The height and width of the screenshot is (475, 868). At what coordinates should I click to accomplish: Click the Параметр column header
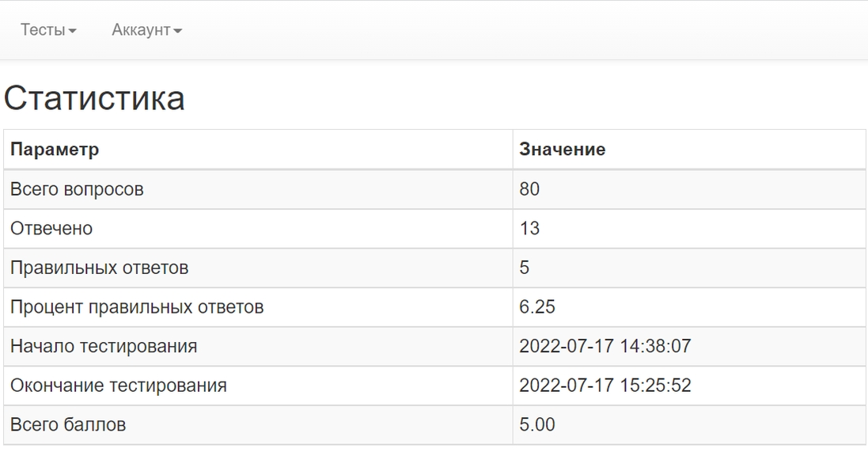coord(53,149)
